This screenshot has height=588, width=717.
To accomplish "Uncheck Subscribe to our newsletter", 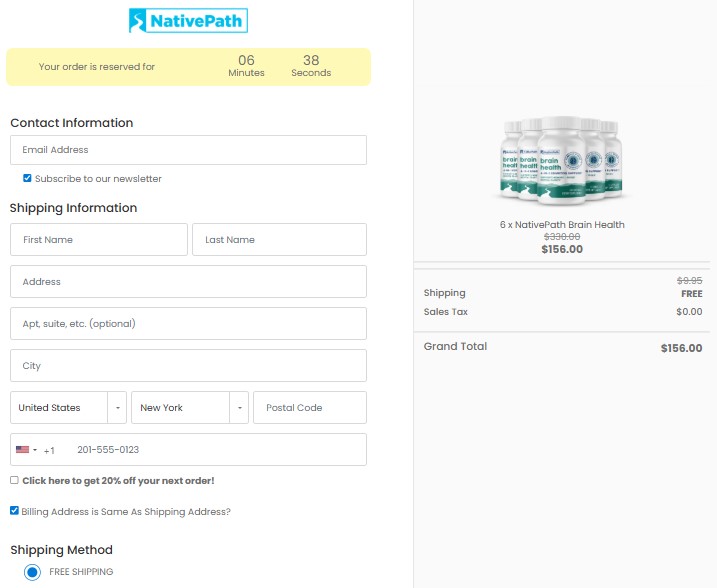I will [x=27, y=178].
